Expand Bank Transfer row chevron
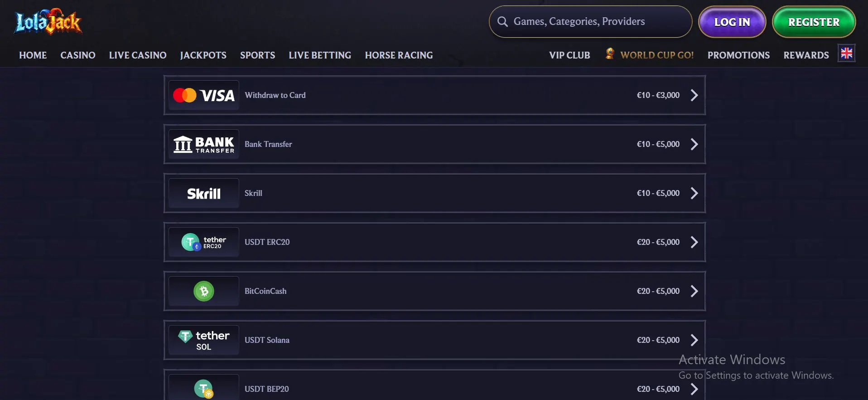This screenshot has width=868, height=400. tap(694, 144)
